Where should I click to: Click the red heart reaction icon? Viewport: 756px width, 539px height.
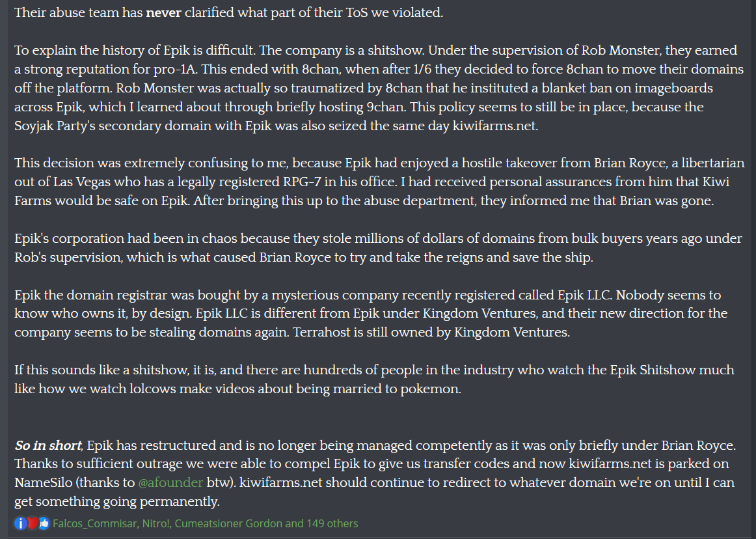point(33,523)
